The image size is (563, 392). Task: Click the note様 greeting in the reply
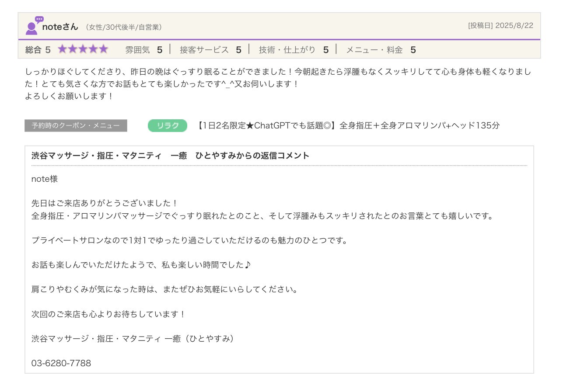coord(45,179)
